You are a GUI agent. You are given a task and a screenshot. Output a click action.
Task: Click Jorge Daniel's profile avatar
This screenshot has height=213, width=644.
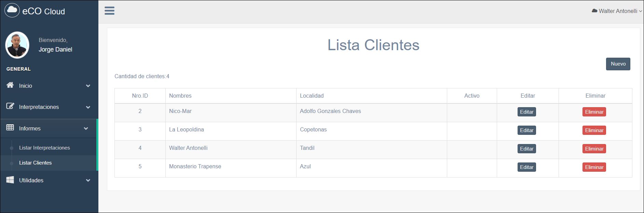17,45
